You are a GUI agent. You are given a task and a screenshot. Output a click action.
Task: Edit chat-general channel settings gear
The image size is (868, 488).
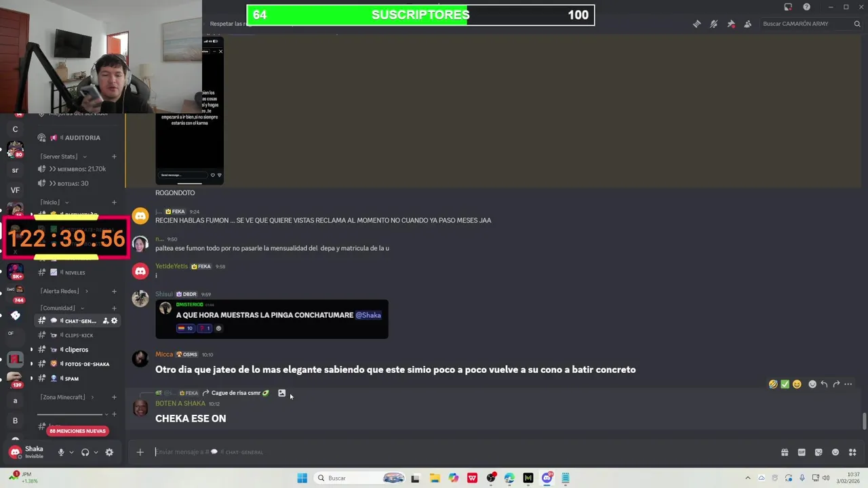coord(114,321)
